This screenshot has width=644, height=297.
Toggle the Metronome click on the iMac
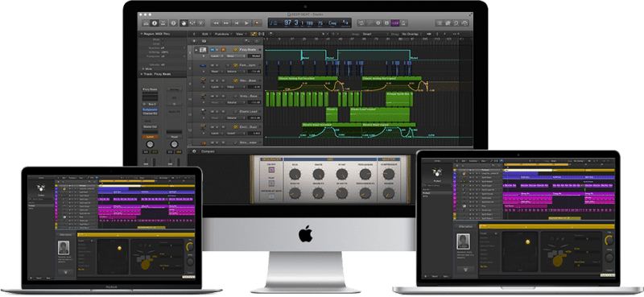(x=403, y=23)
